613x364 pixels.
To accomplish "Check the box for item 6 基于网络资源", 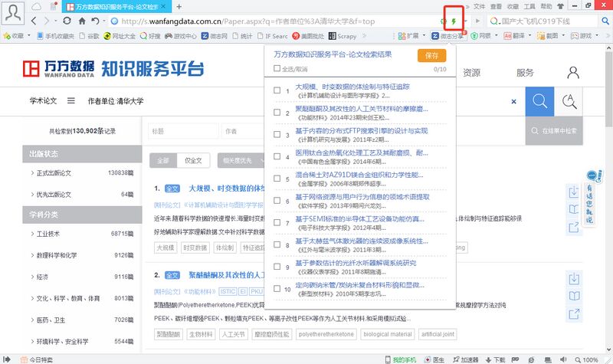I will 277,200.
